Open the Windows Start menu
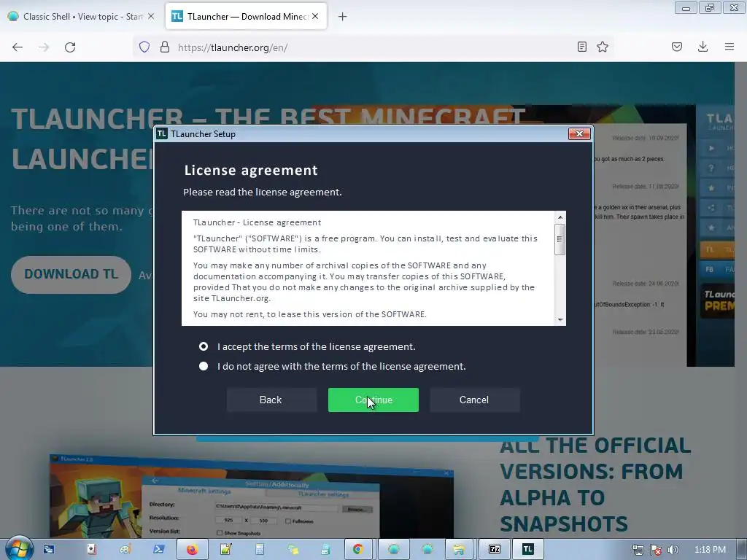This screenshot has height=560, width=747. point(19,549)
